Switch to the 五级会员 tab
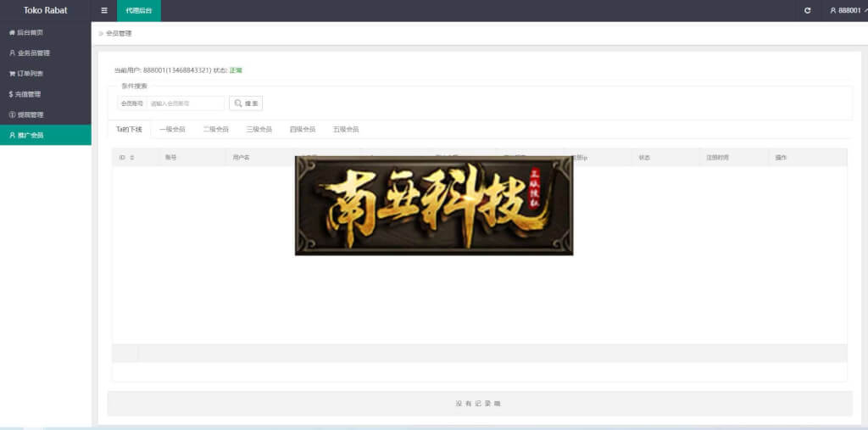 pyautogui.click(x=346, y=129)
